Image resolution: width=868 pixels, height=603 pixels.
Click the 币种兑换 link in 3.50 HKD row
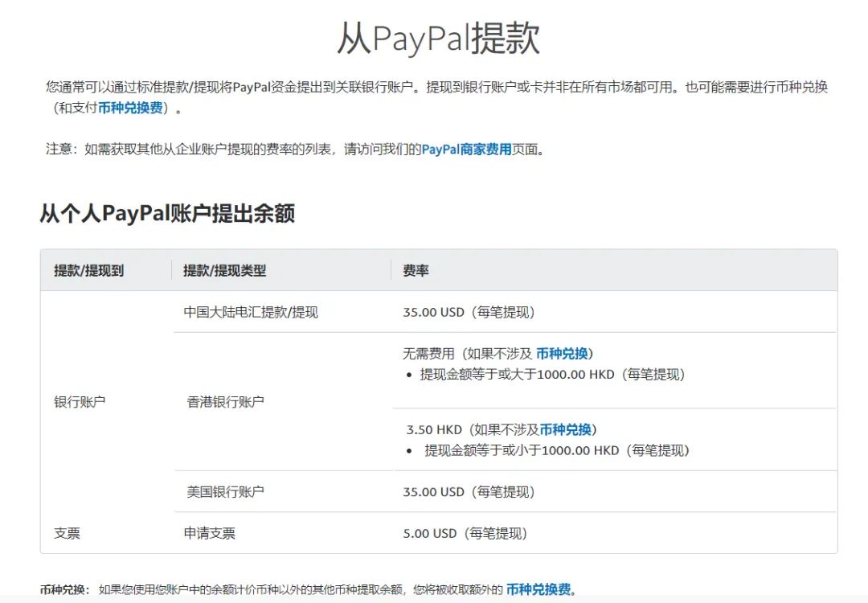(567, 429)
